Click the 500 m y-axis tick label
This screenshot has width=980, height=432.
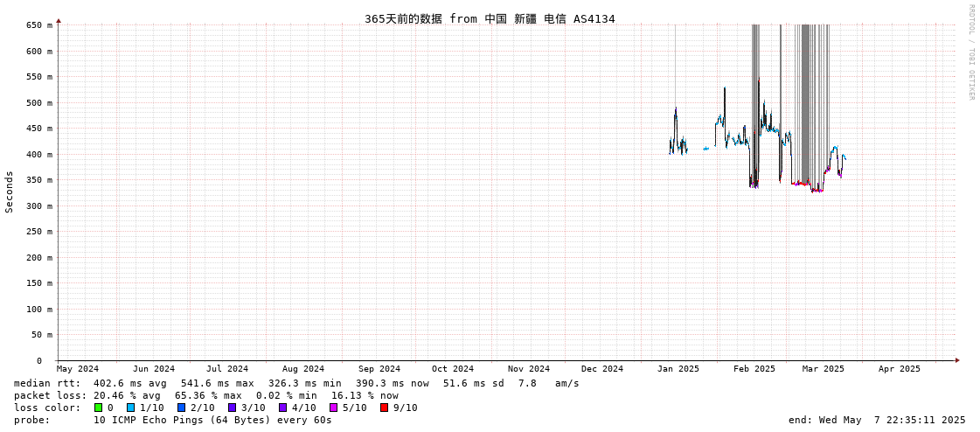pyautogui.click(x=40, y=102)
